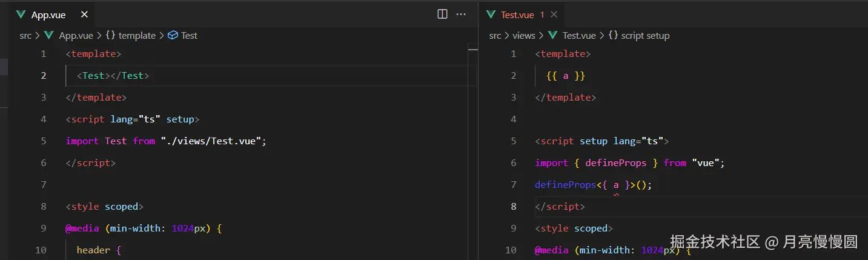Split the App.vue editor right

tap(442, 14)
